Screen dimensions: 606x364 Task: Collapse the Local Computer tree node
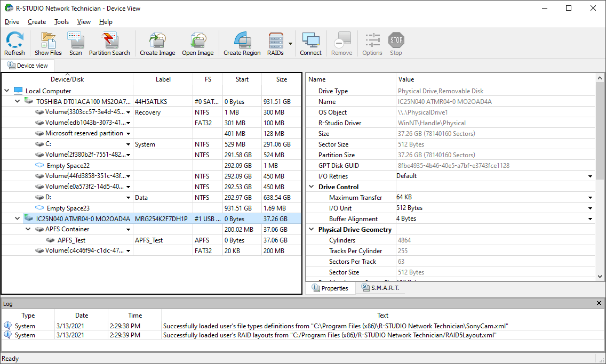click(6, 91)
